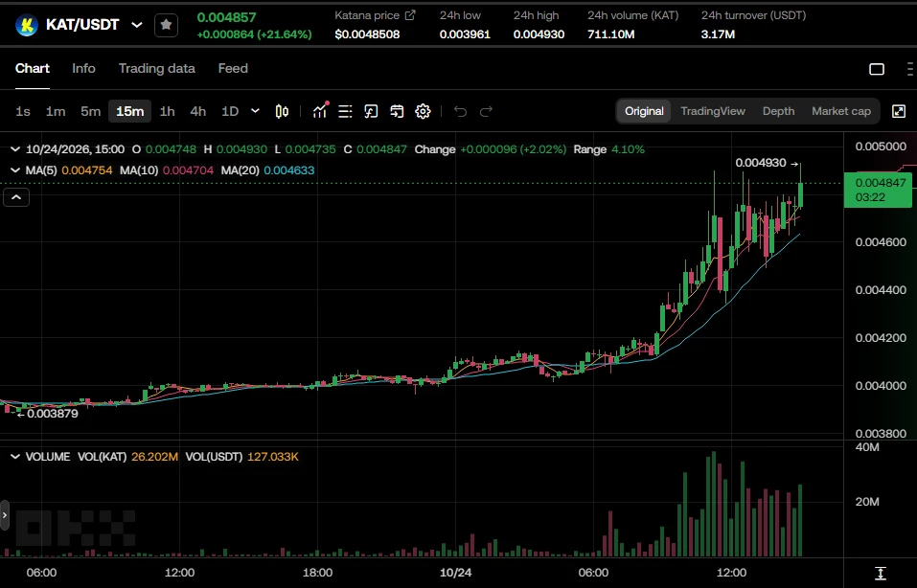Select the 1m timeframe

[x=56, y=111]
